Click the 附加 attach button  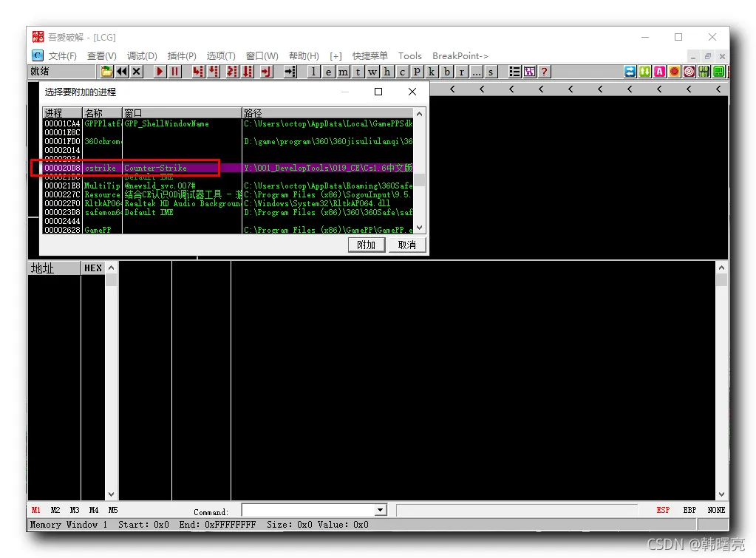366,245
